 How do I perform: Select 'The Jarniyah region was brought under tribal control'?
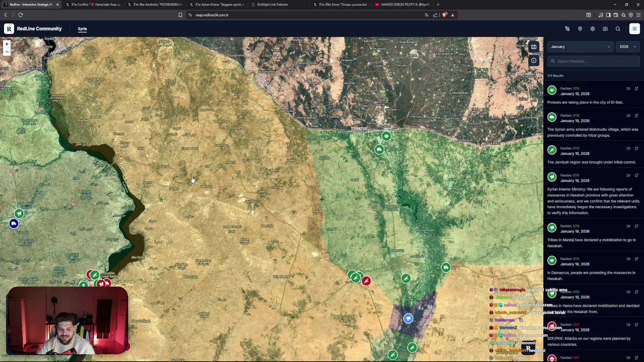click(x=592, y=162)
